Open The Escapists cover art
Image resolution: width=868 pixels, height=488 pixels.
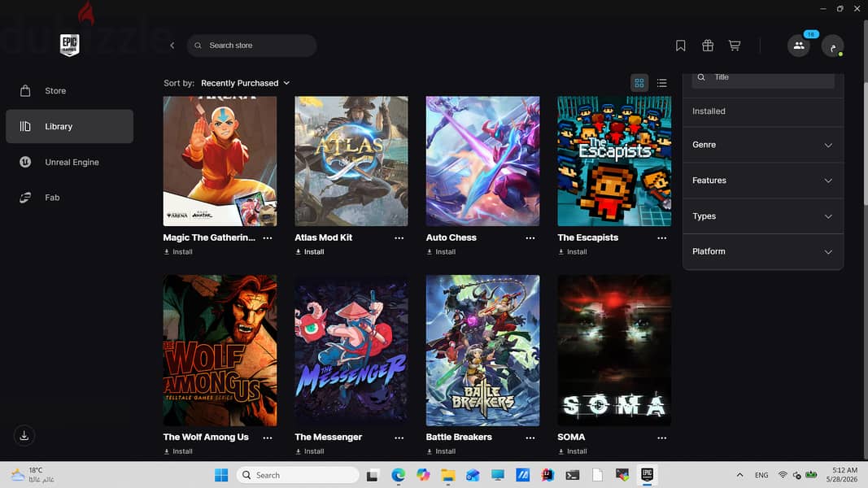pyautogui.click(x=614, y=161)
